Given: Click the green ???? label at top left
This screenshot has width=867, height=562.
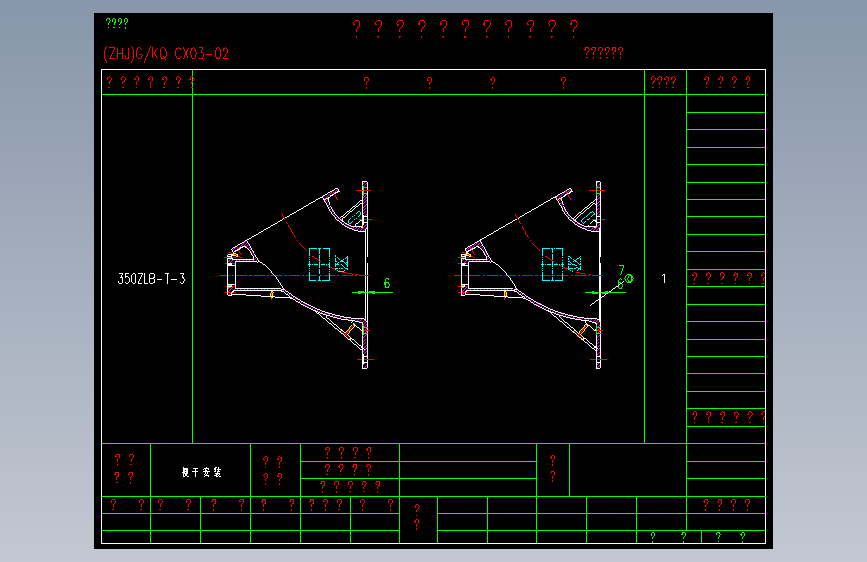Looking at the screenshot, I should click(117, 23).
